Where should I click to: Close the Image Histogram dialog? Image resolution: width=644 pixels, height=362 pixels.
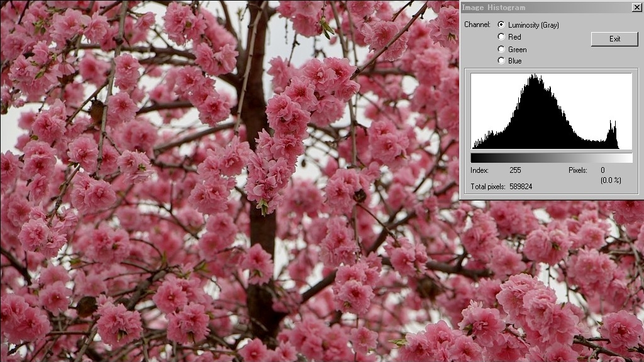coord(636,8)
